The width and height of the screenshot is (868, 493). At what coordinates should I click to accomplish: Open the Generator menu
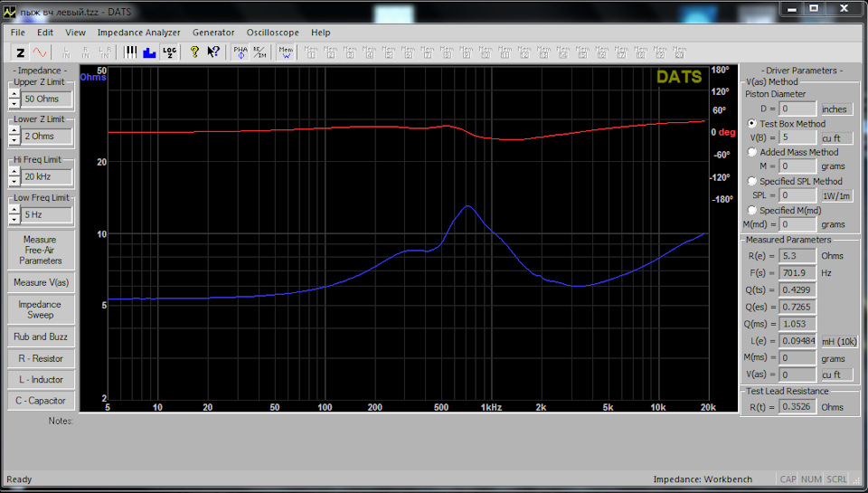213,33
